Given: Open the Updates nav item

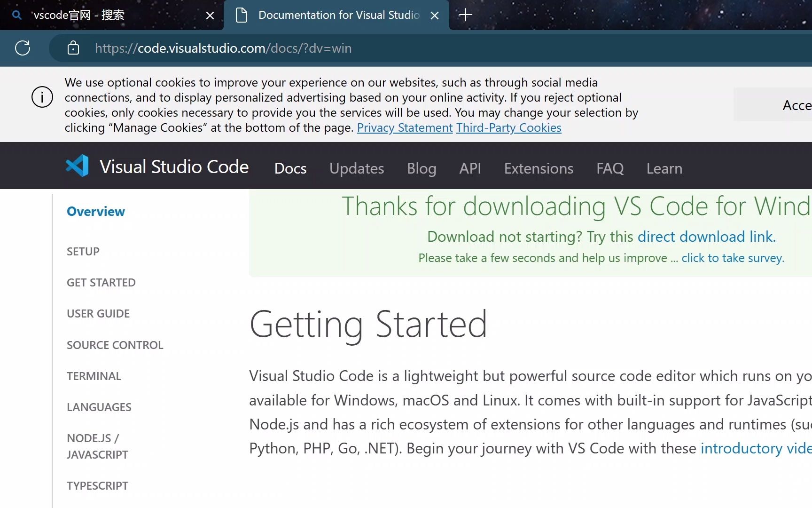Looking at the screenshot, I should point(357,168).
